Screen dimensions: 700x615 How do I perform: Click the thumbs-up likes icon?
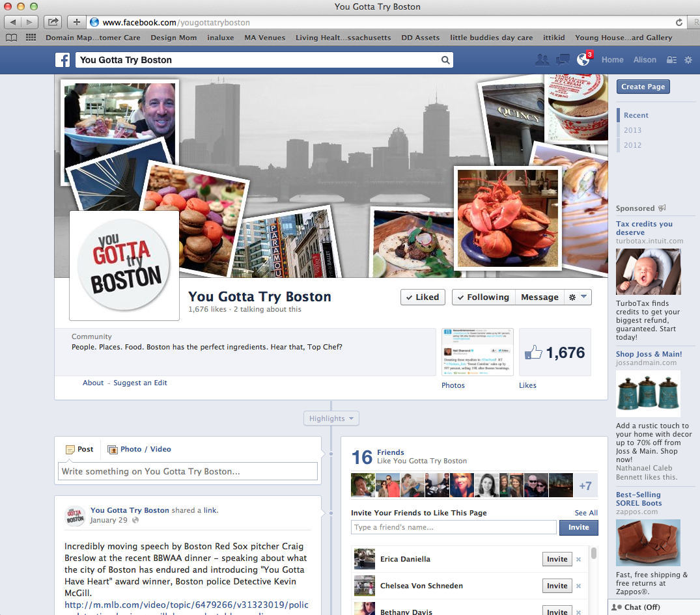[x=533, y=353]
